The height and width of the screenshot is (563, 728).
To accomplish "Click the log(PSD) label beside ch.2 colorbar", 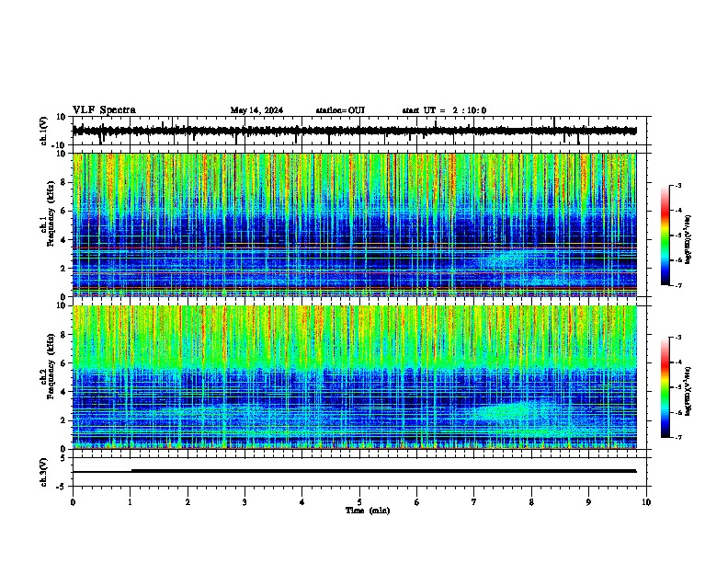I will 688,391.
